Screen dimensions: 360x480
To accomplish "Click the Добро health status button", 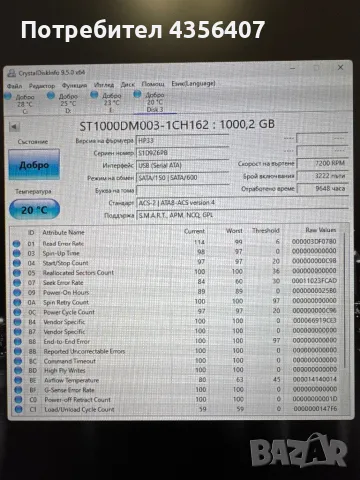I will coord(34,165).
